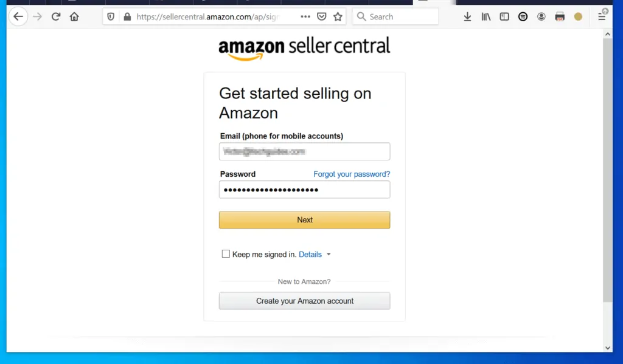Bookmark the page via the star icon
The height and width of the screenshot is (364, 623).
[x=338, y=16]
